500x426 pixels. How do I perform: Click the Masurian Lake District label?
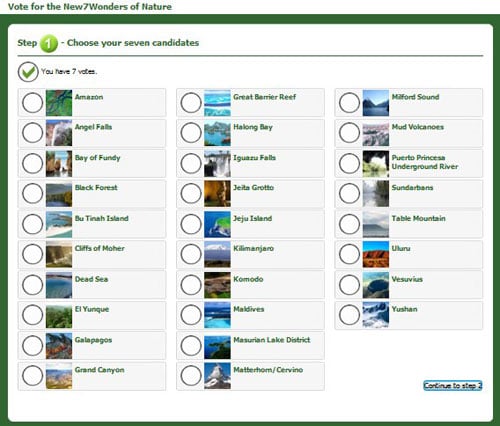click(272, 340)
